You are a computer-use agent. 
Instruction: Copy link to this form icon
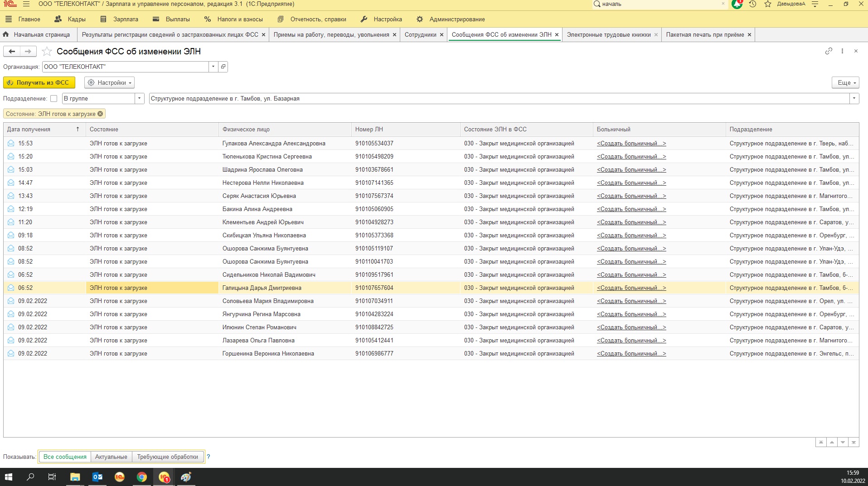829,51
